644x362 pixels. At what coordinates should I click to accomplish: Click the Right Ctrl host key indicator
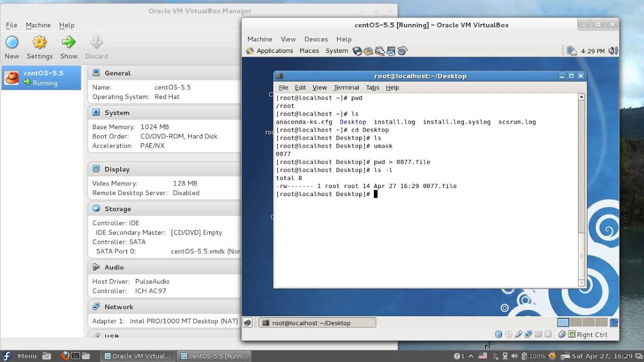coord(592,335)
